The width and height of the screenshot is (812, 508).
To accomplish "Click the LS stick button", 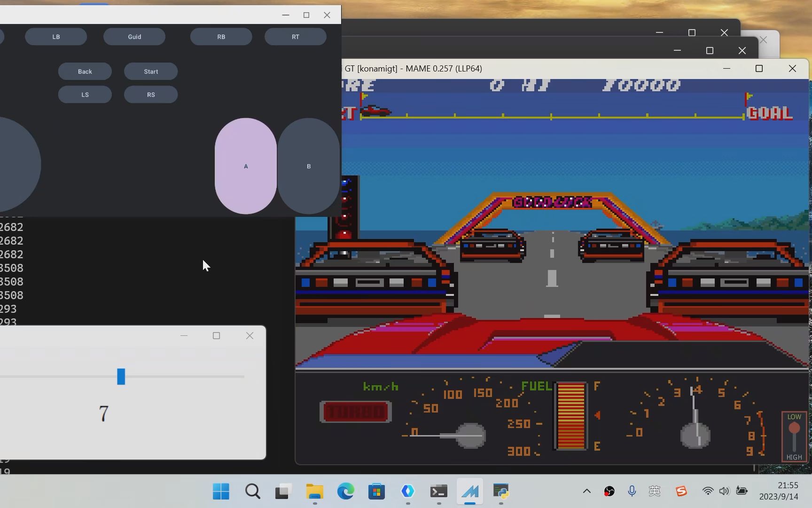I will click(85, 95).
